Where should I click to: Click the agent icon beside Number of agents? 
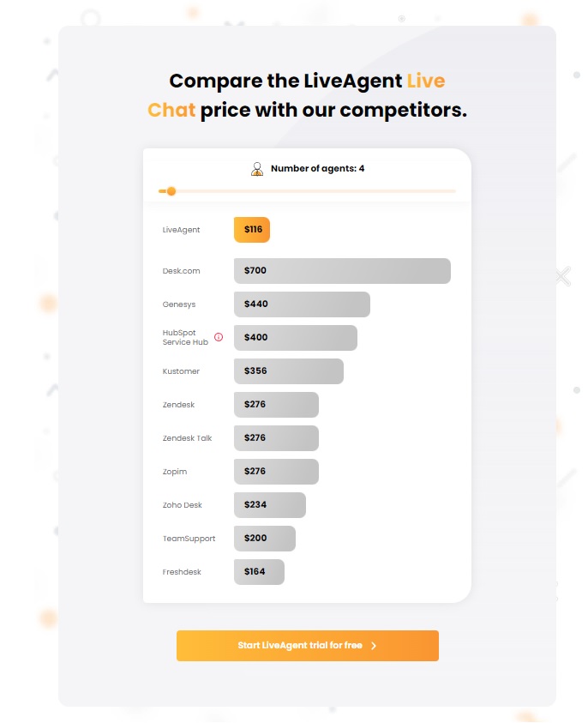(256, 168)
